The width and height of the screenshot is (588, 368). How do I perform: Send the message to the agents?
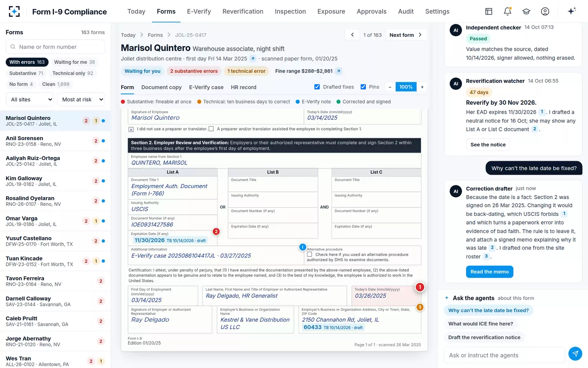[575, 354]
